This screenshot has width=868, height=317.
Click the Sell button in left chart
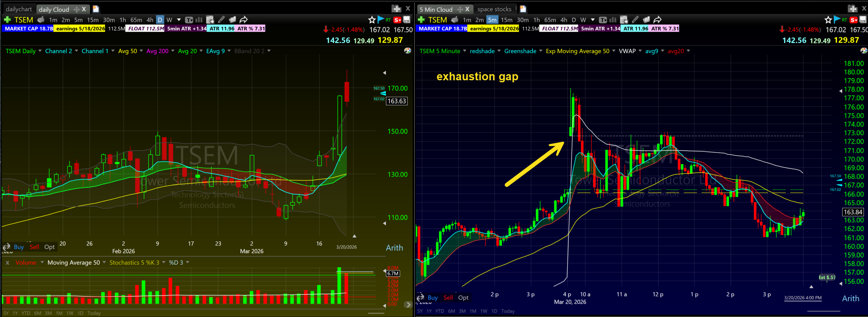(34, 247)
